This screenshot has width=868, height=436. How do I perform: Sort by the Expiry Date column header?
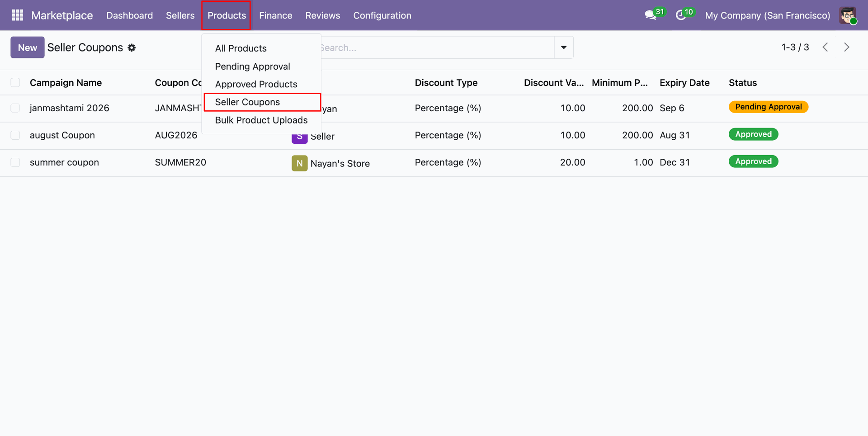click(684, 83)
